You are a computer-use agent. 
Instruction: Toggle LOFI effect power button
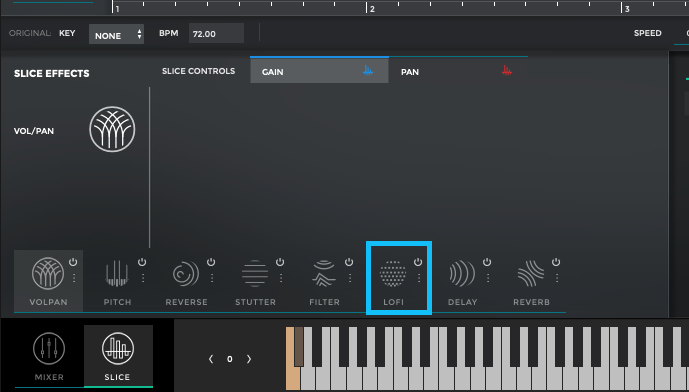(x=418, y=262)
